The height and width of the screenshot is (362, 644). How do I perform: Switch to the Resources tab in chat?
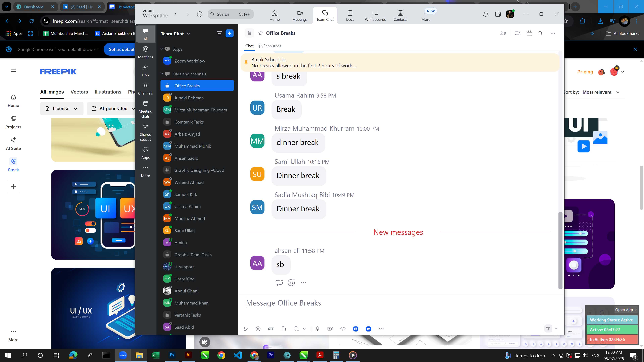point(270,46)
